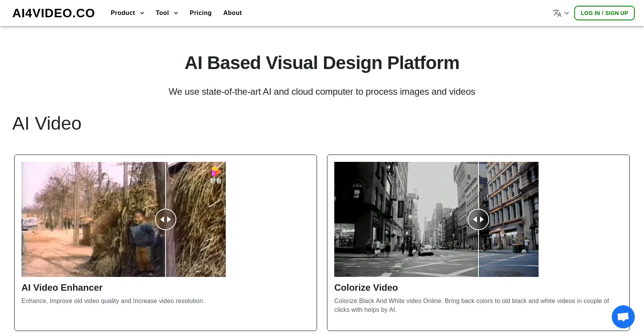Click the AI4VIDEO.CO logo
Viewport: 644px width, 336px height.
point(53,13)
